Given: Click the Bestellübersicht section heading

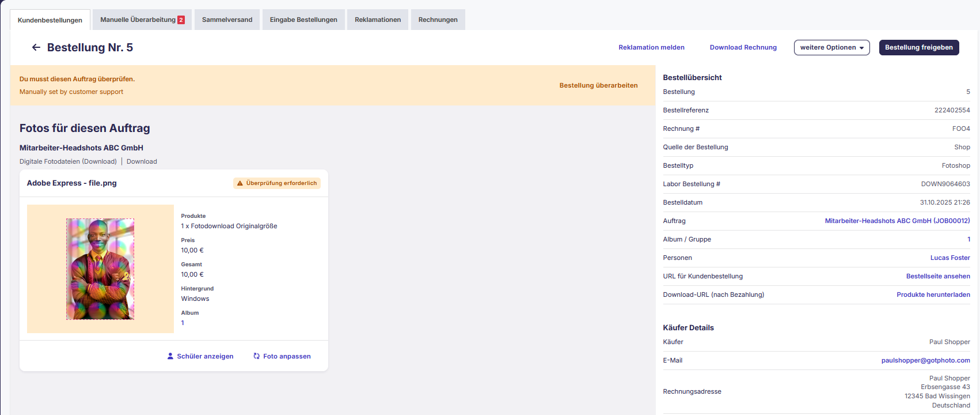Looking at the screenshot, I should tap(692, 77).
